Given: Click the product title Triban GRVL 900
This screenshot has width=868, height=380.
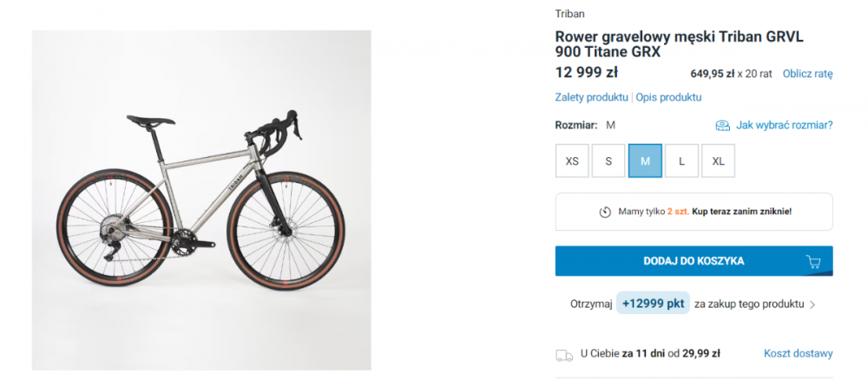Looking at the screenshot, I should [x=680, y=44].
